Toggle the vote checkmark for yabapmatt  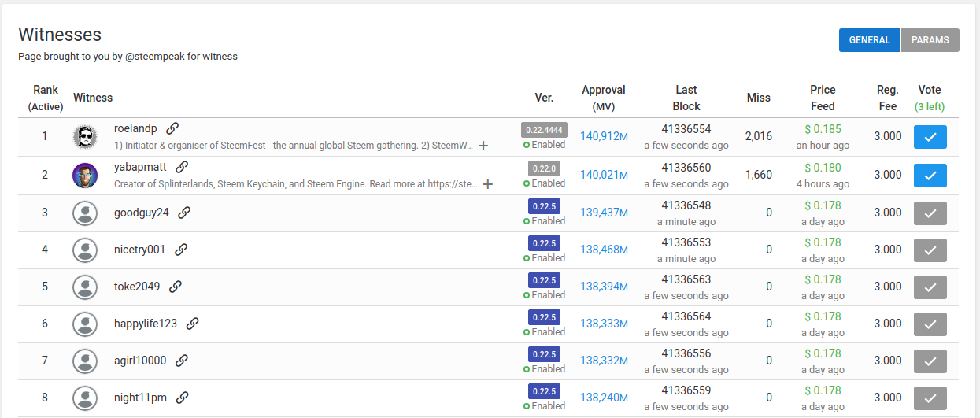930,175
